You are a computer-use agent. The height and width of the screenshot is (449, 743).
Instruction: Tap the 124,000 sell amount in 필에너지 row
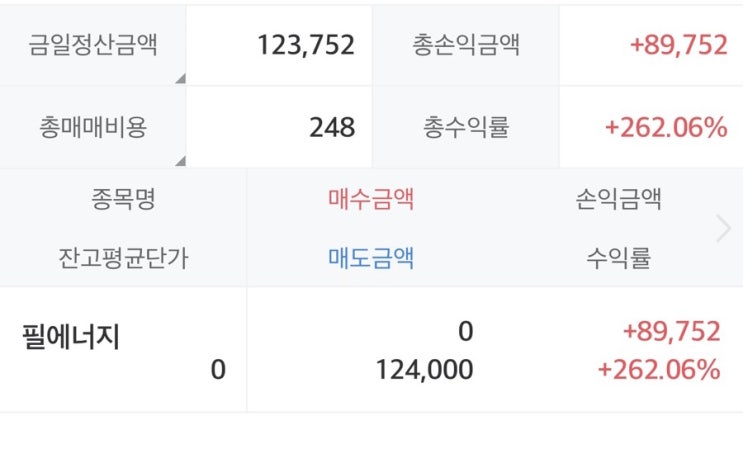point(425,370)
